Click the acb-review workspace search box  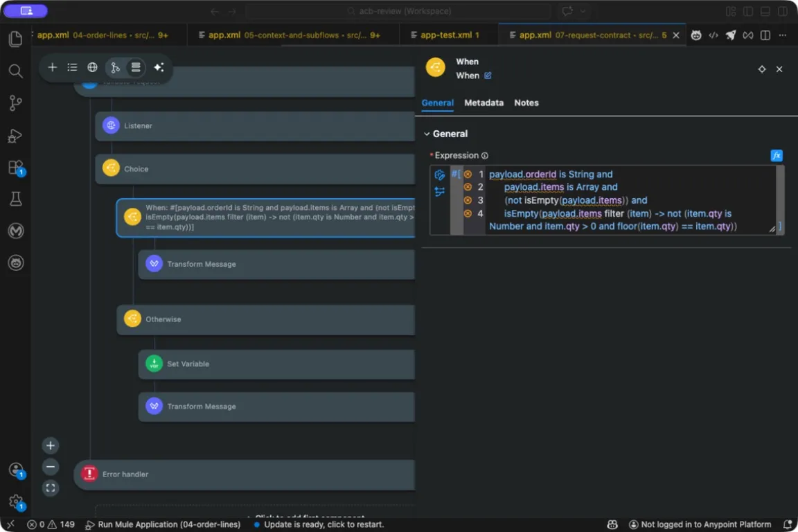pyautogui.click(x=398, y=11)
